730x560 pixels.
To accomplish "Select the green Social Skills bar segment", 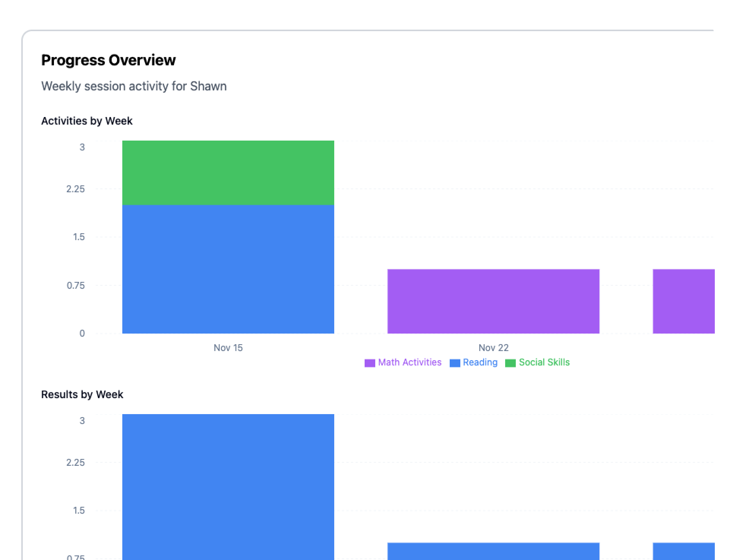I will click(x=228, y=173).
